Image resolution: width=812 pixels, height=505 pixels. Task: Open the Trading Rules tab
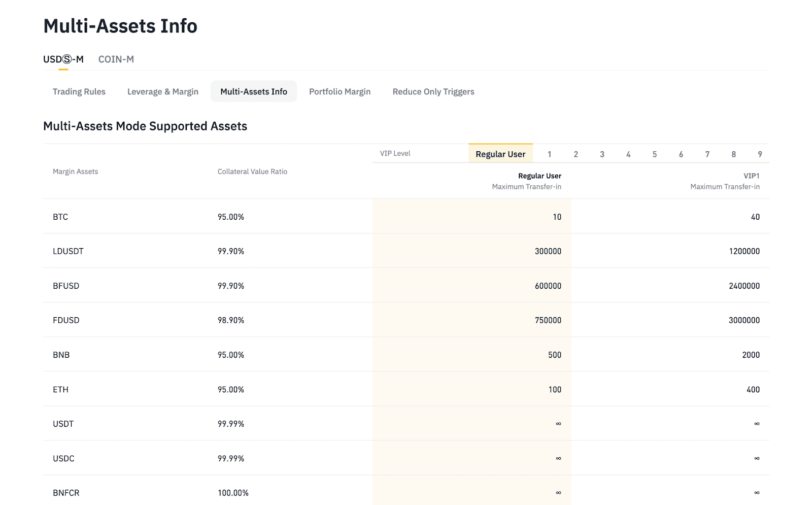[79, 91]
